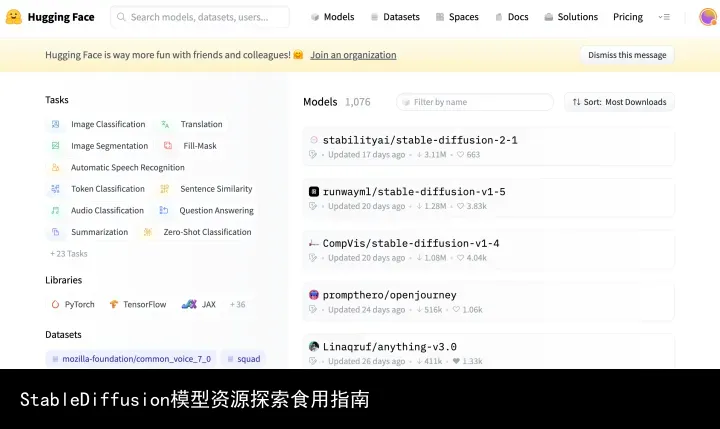Click the Automatic Speech Recognition icon
This screenshot has height=429, width=720.
coord(56,167)
